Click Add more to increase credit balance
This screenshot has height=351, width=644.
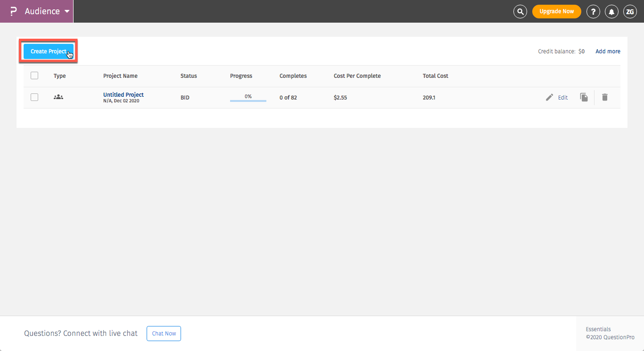click(x=608, y=51)
